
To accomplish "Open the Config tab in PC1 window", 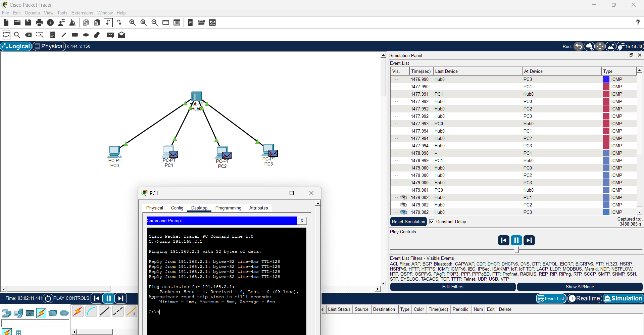I will tap(177, 208).
